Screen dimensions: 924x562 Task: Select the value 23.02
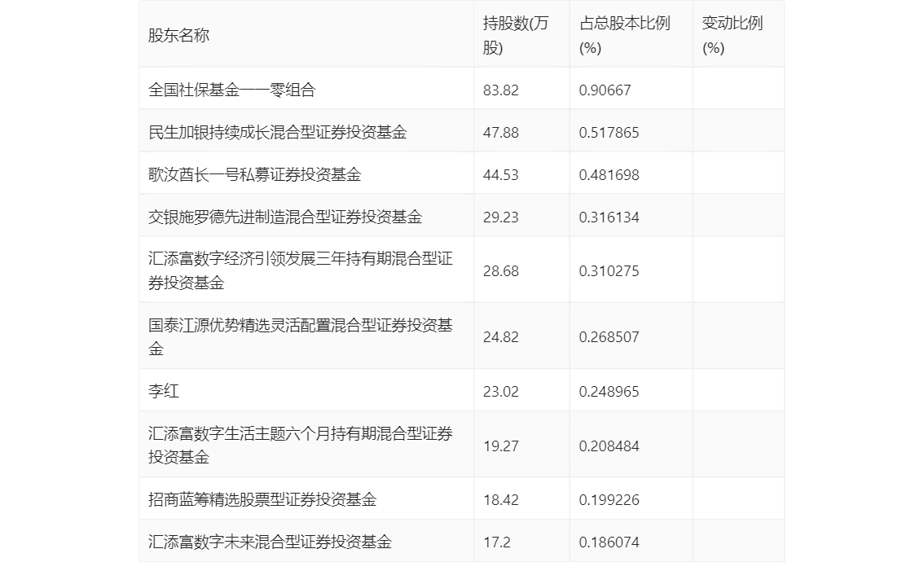click(501, 391)
